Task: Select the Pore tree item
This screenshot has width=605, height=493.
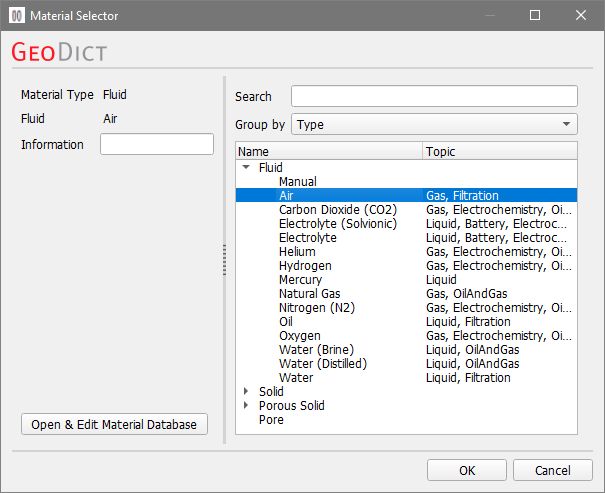Action: 271,419
